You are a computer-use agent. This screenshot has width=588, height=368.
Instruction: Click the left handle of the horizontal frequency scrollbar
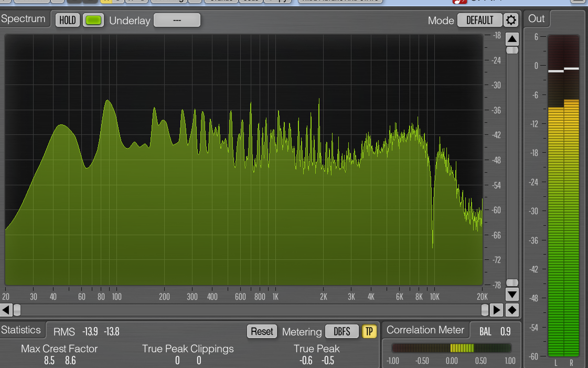[x=17, y=310]
